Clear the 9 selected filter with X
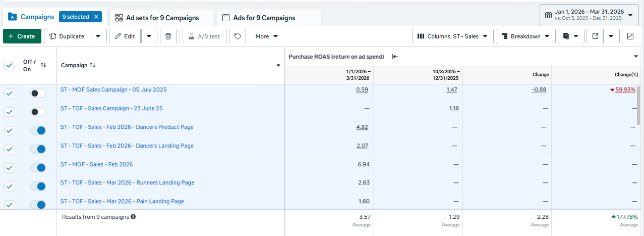Viewport: 644px width, 236px height. (96, 17)
